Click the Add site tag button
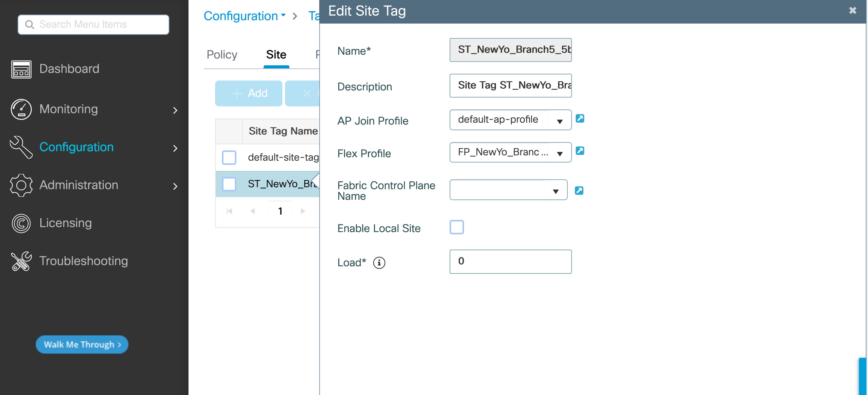868x395 pixels. pos(249,93)
